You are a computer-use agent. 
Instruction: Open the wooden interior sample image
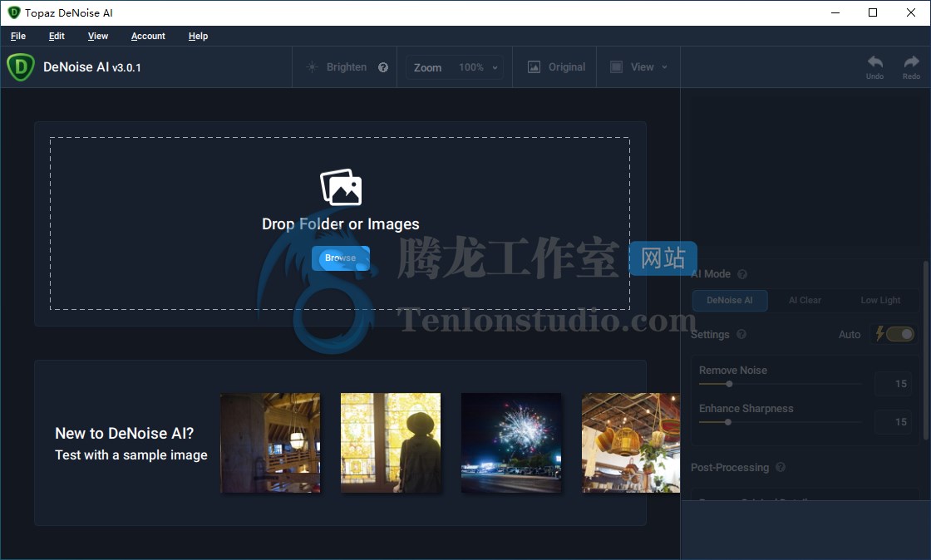pos(270,443)
